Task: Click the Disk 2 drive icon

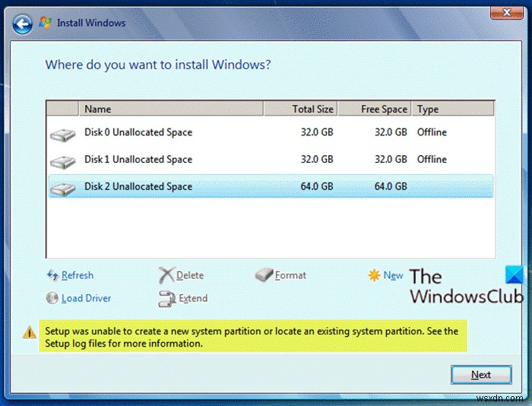Action: pyautogui.click(x=62, y=189)
